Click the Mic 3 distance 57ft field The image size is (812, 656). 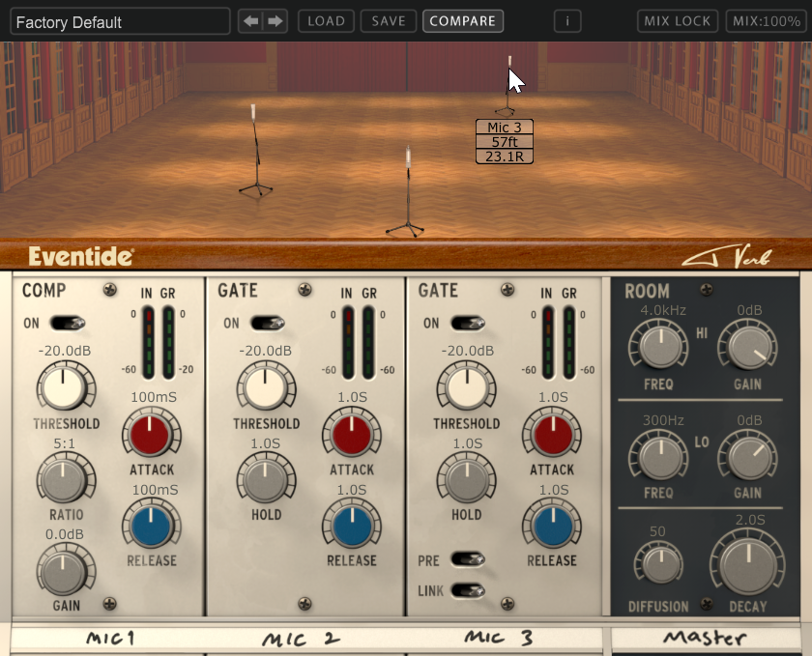[x=504, y=142]
